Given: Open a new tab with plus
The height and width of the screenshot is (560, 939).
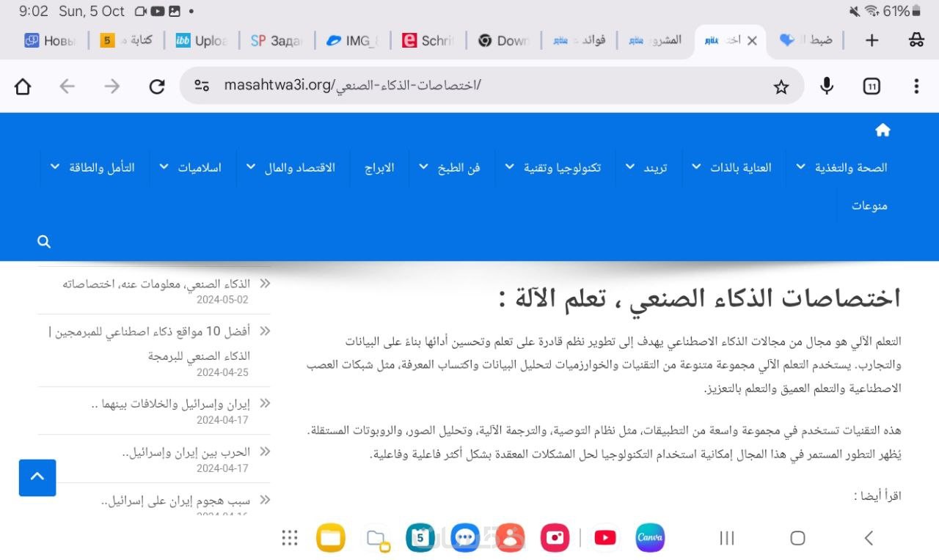Looking at the screenshot, I should (872, 41).
